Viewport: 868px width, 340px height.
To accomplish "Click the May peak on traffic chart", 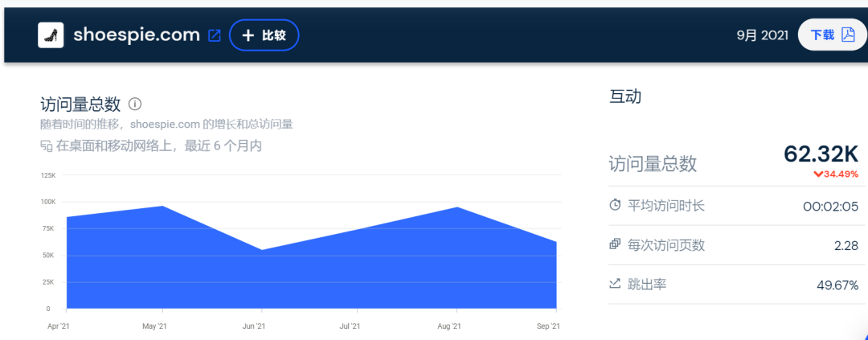I will (x=162, y=206).
